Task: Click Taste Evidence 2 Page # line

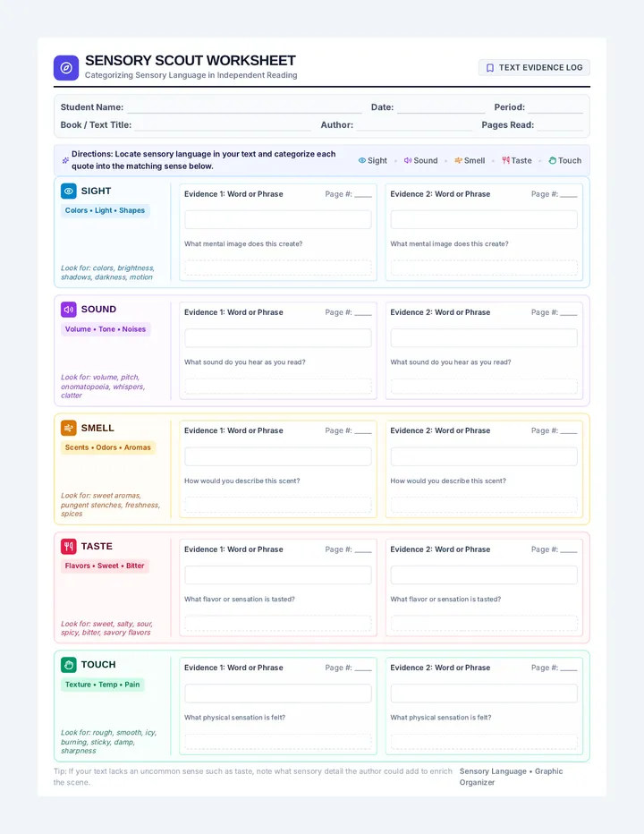Action: pos(569,550)
